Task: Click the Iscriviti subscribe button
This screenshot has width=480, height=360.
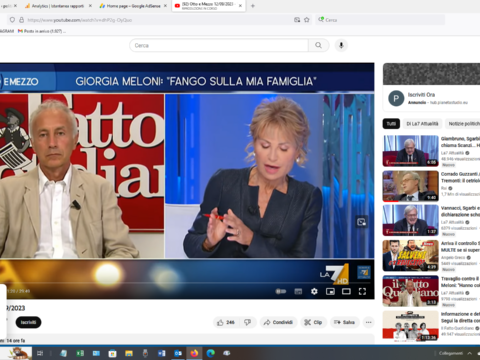Action: pyautogui.click(x=28, y=322)
